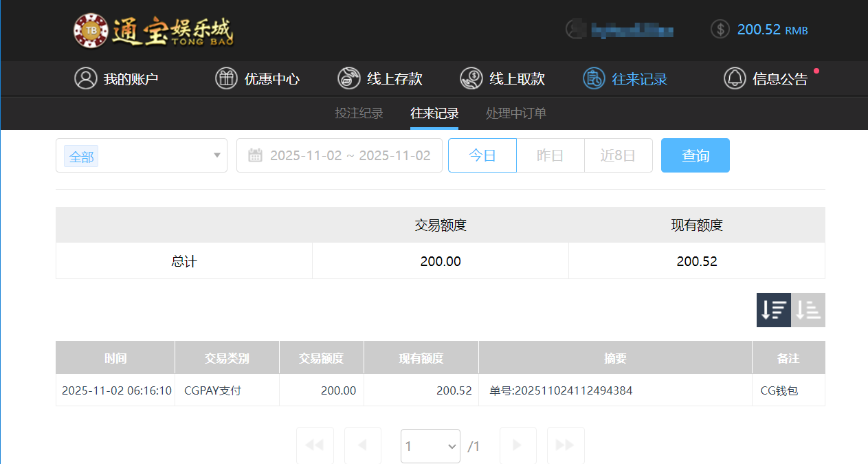Open the 全部 transaction type dropdown
Image resolution: width=868 pixels, height=464 pixels.
tap(141, 155)
